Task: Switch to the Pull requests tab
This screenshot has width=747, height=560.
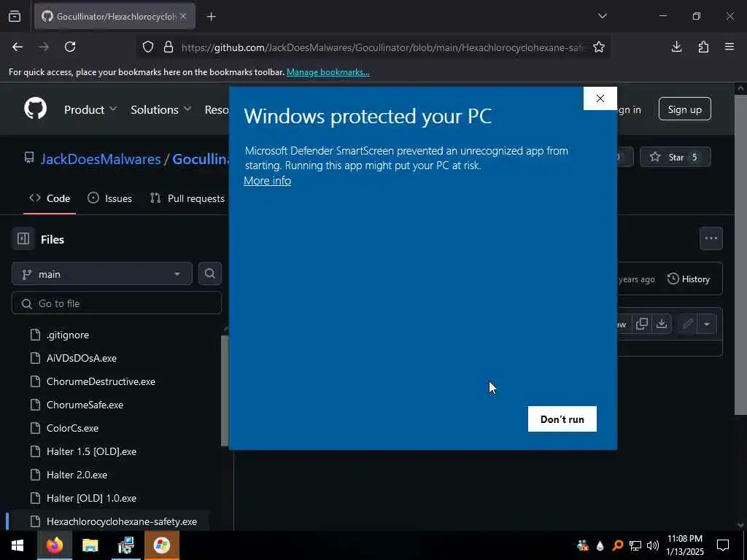Action: [187, 198]
